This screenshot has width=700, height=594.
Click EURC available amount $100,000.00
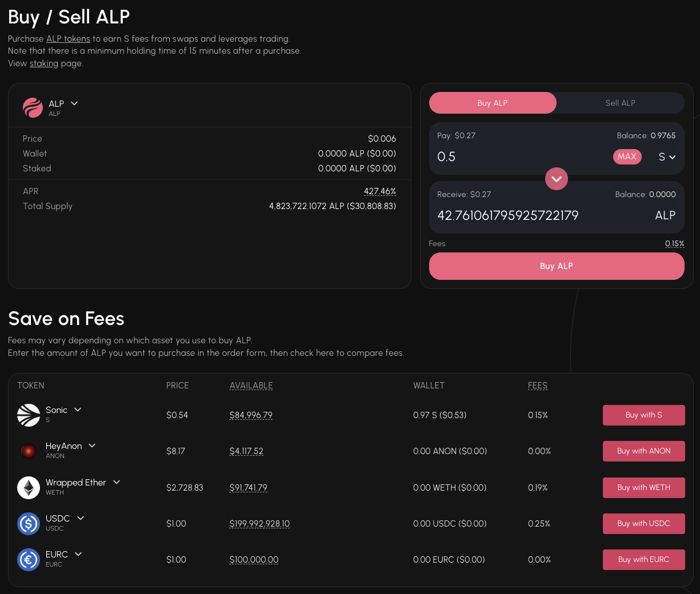[x=254, y=560]
